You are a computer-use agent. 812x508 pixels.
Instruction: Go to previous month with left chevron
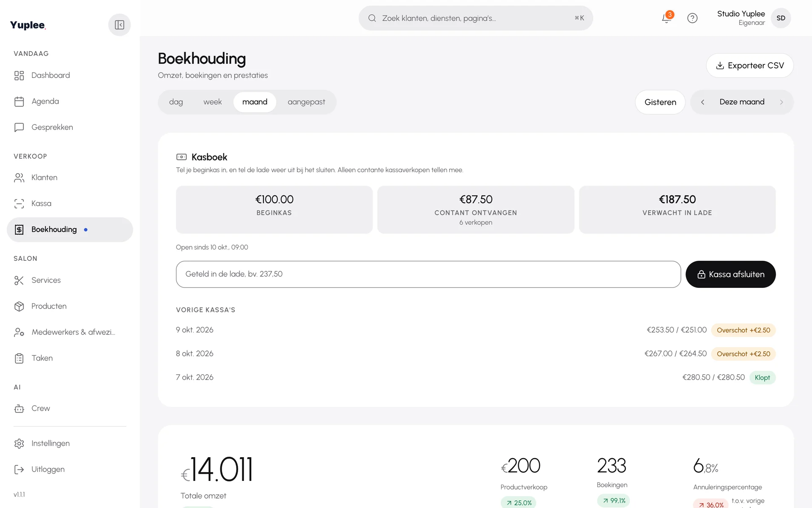tap(702, 102)
